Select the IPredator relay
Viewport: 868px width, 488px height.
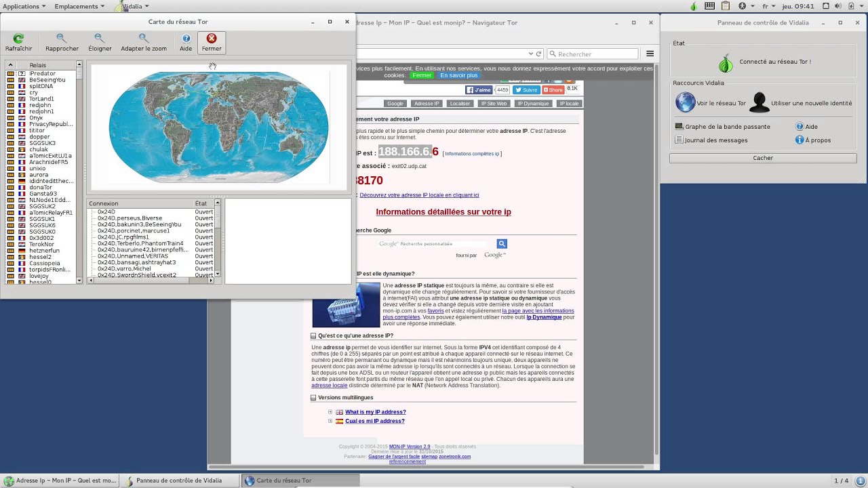(x=42, y=73)
